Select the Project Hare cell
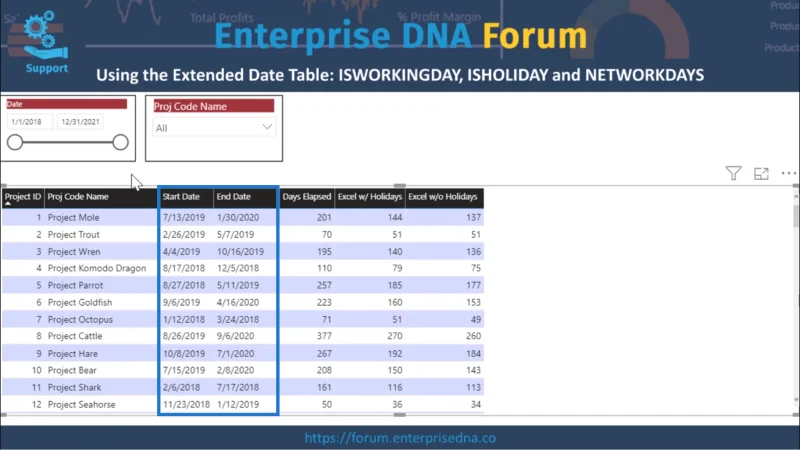The height and width of the screenshot is (450, 800). pyautogui.click(x=72, y=354)
